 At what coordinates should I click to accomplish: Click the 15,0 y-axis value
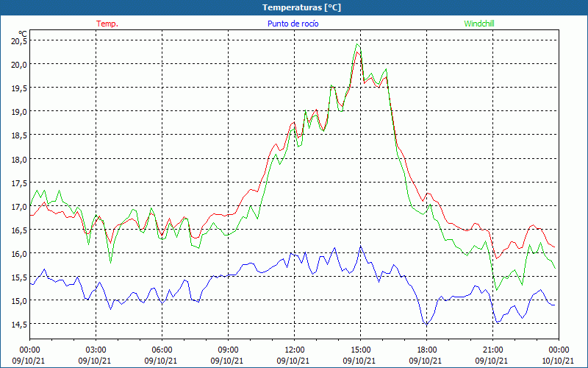(x=19, y=301)
